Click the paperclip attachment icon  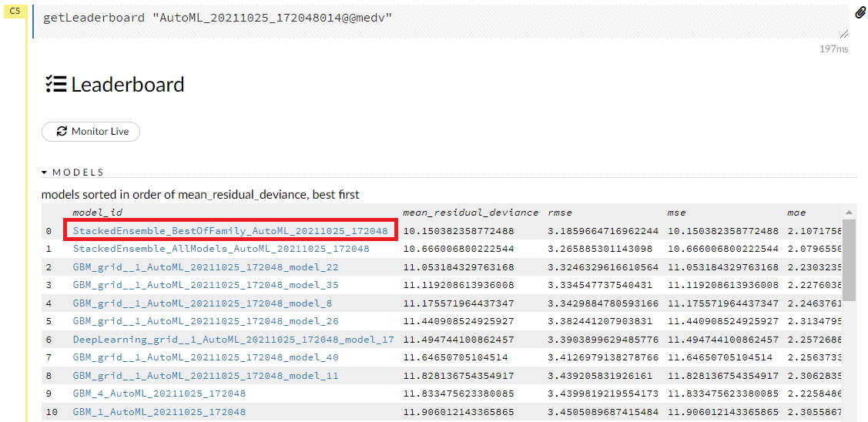(860, 12)
